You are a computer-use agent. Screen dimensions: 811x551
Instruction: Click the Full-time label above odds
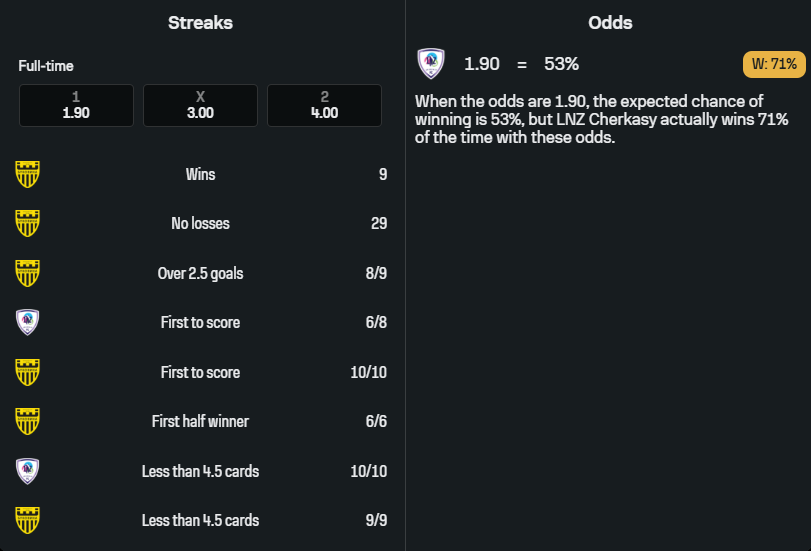(x=46, y=66)
